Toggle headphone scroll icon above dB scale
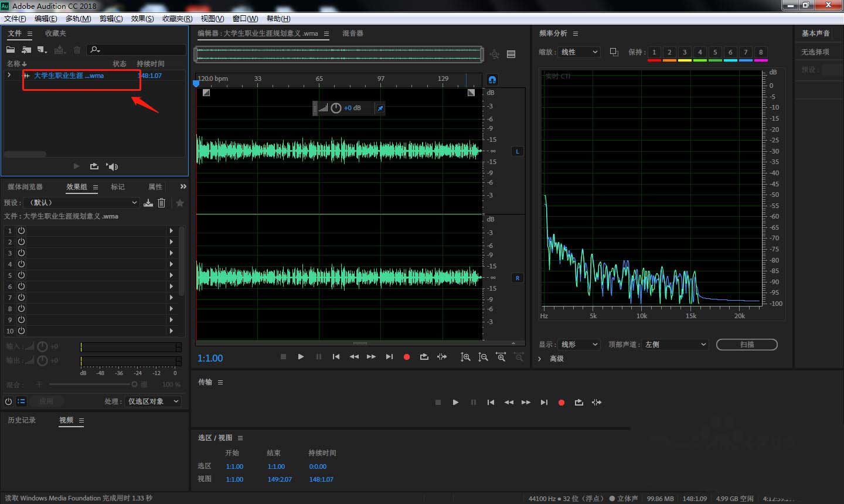This screenshot has width=844, height=504. pos(492,80)
